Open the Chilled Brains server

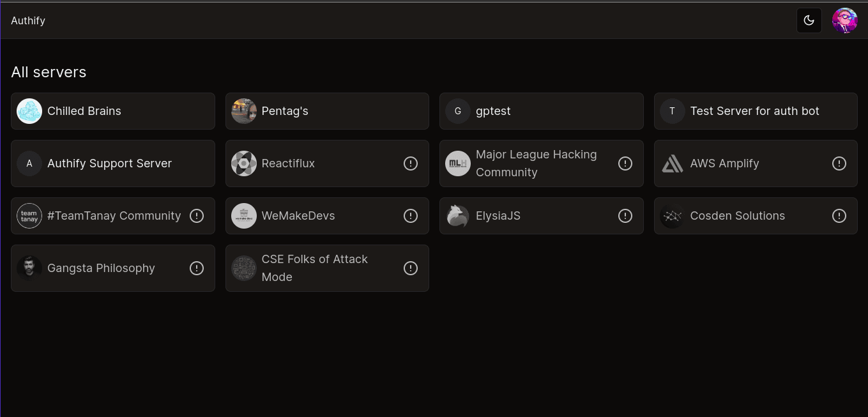pos(112,111)
